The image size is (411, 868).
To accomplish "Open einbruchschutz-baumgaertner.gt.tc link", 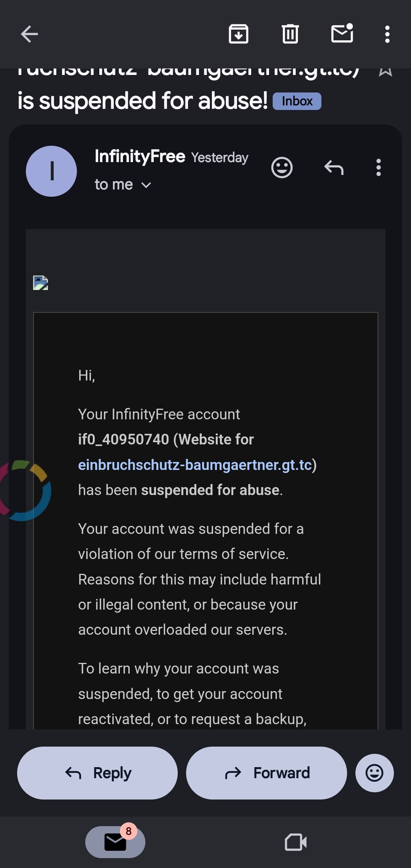I will pyautogui.click(x=195, y=465).
